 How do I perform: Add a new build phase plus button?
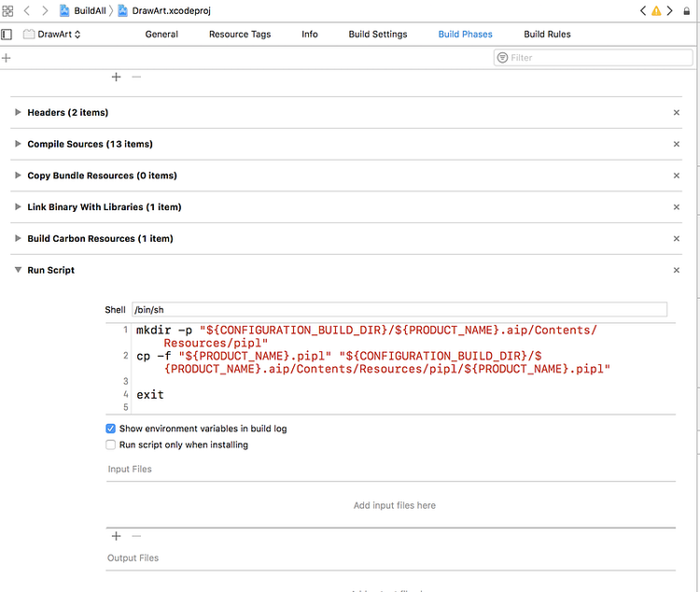(7, 58)
